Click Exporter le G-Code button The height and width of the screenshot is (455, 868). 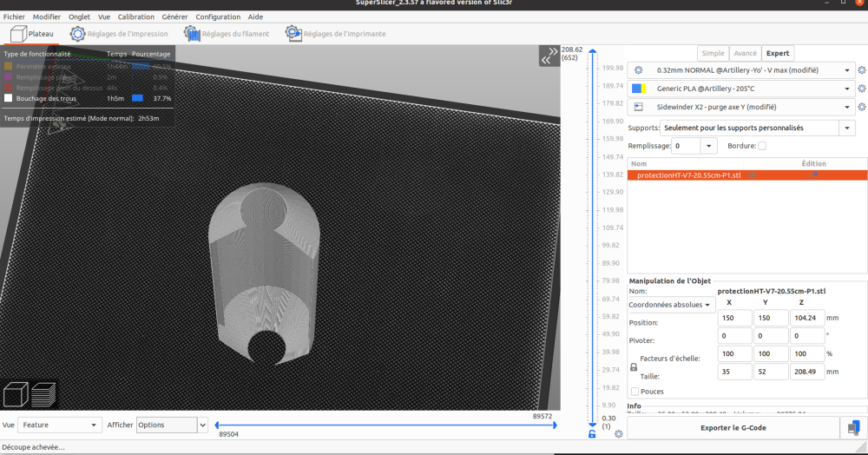coord(733,428)
